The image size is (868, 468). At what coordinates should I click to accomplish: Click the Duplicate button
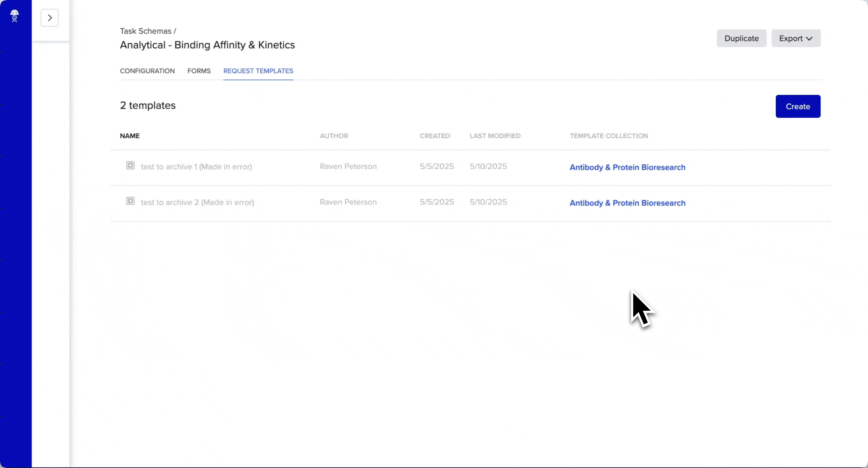tap(741, 38)
